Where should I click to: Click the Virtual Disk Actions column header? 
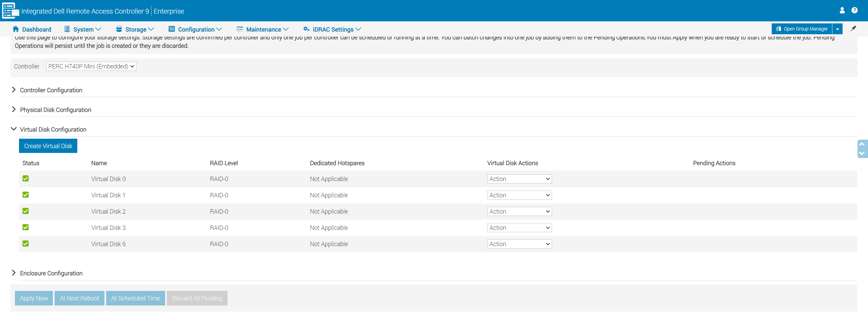[513, 163]
